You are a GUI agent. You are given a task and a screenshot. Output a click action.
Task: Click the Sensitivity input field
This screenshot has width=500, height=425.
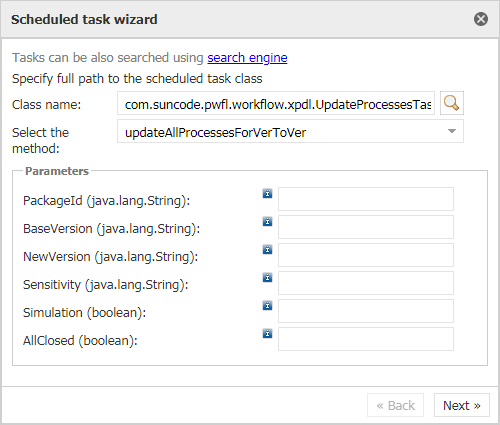366,283
